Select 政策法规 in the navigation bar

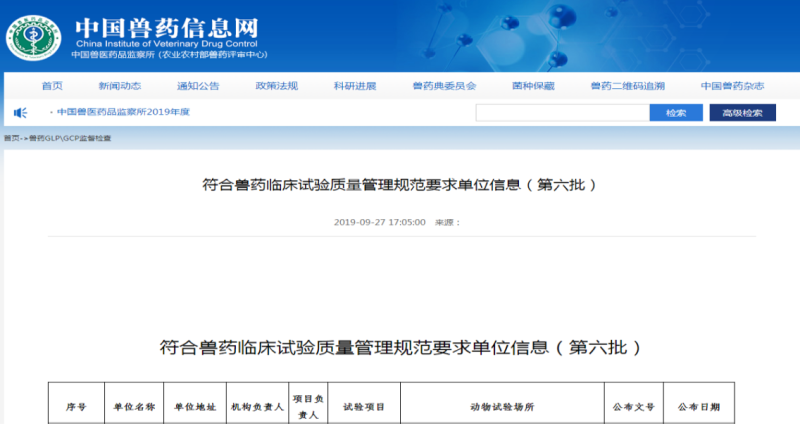coord(276,86)
